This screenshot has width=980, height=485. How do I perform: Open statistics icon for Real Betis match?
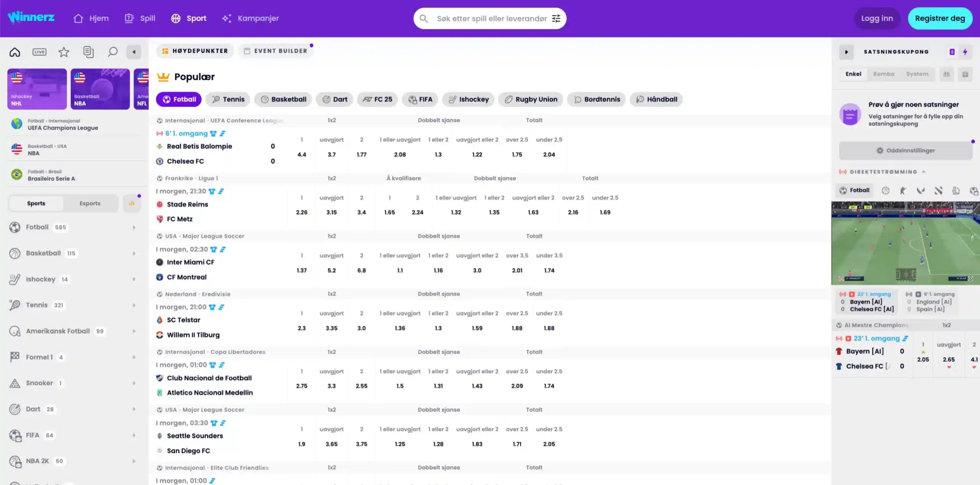coord(222,134)
